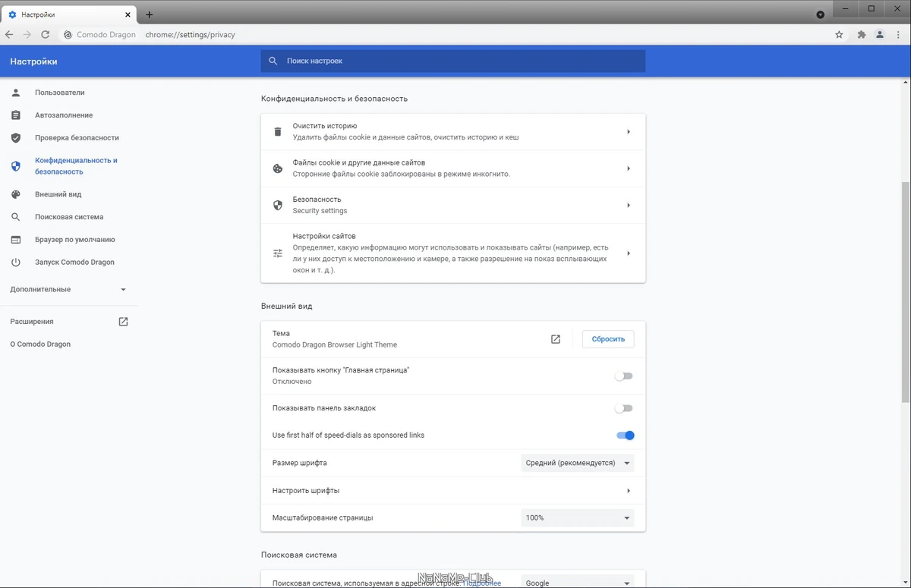Click the Поисковая система magnifier icon
This screenshot has height=588, width=911.
tap(16, 217)
